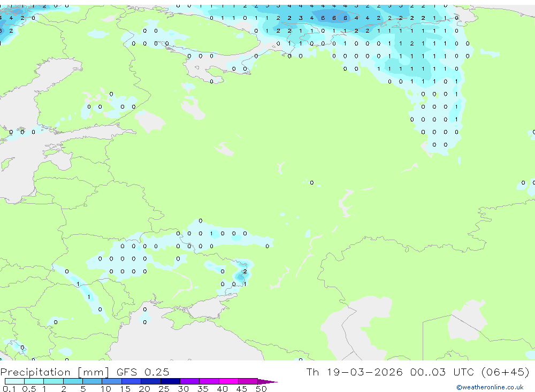Image resolution: width=535 pixels, height=392 pixels.
Task: Click the legend scale label '10'
Action: click(x=106, y=389)
